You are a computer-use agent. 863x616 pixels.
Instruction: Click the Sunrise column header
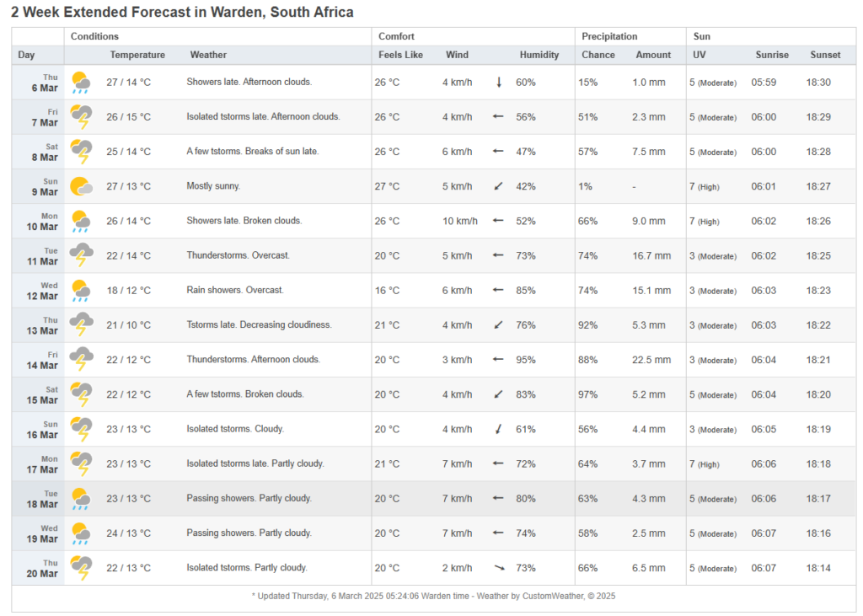coord(772,55)
